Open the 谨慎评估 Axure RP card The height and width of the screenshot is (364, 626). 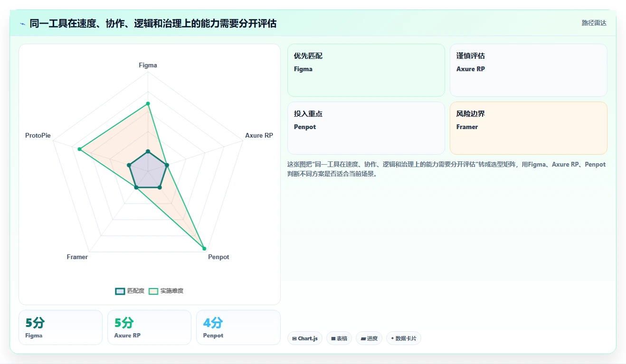[x=529, y=70]
